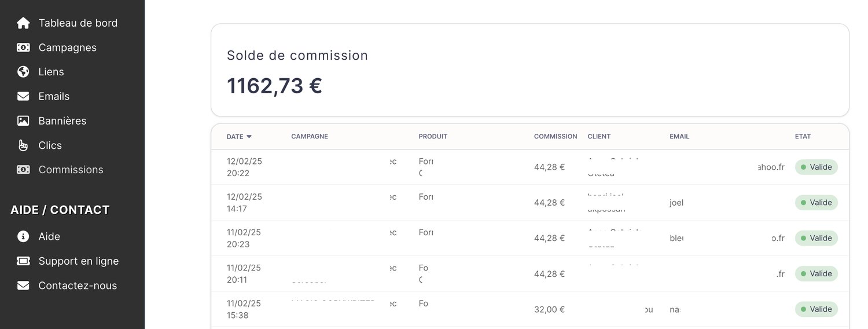Click the home icon beside Tableau de bord

pyautogui.click(x=23, y=23)
